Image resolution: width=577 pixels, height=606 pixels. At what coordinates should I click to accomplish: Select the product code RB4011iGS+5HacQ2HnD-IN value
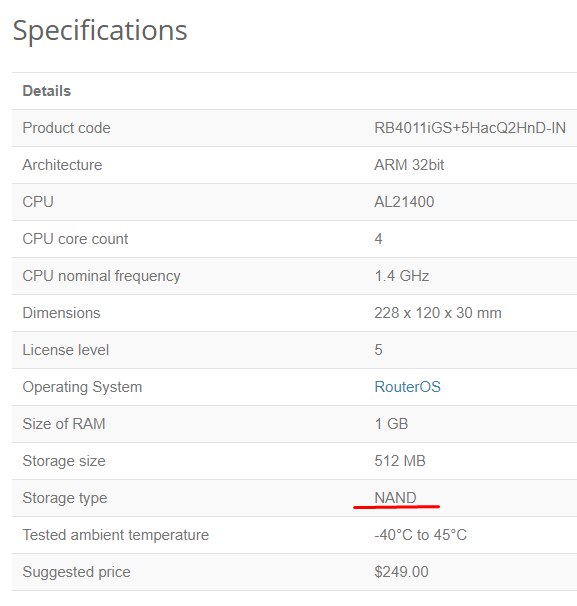tap(470, 128)
